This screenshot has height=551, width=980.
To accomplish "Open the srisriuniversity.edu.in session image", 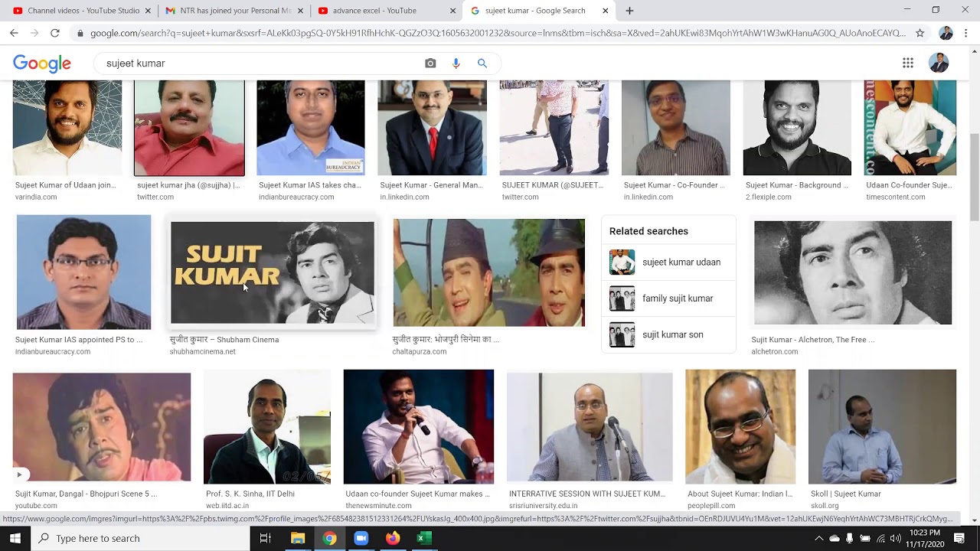I will (x=590, y=427).
